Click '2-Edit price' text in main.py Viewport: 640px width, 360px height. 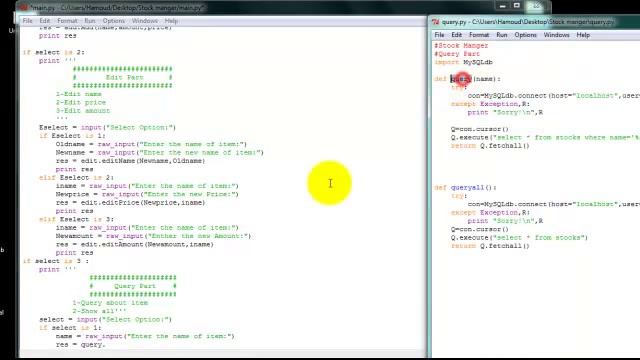[81, 102]
